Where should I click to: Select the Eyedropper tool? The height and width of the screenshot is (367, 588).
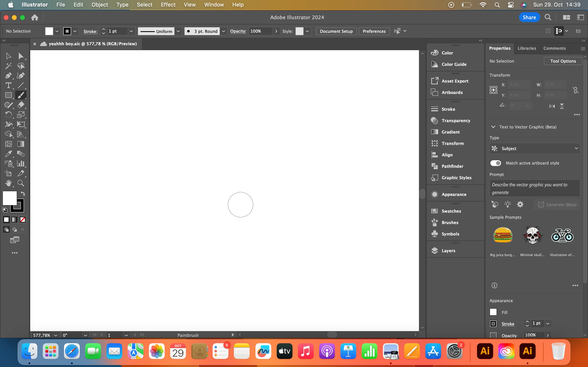(8, 154)
